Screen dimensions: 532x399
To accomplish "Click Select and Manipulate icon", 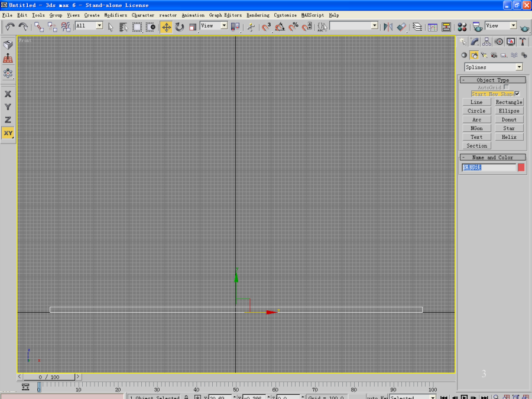I will 251,27.
